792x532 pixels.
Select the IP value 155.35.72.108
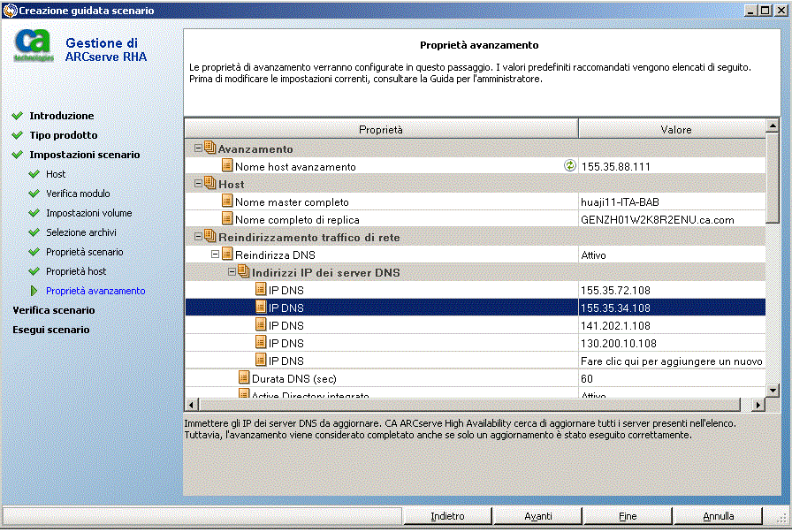(615, 290)
